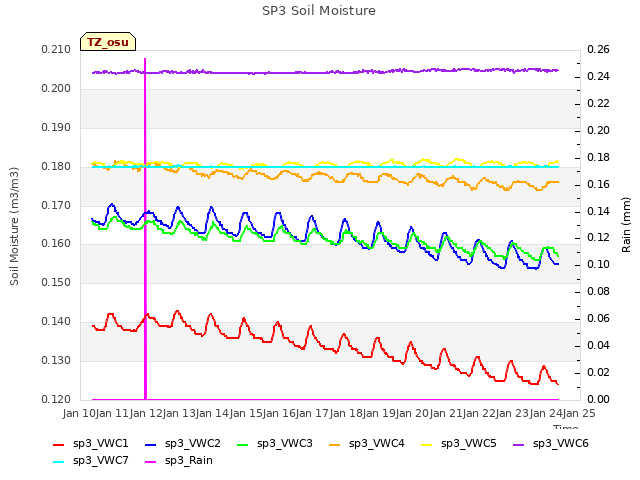
Task: Click the Soil Moisture (m3/m3) axis label
Action: pyautogui.click(x=14, y=226)
